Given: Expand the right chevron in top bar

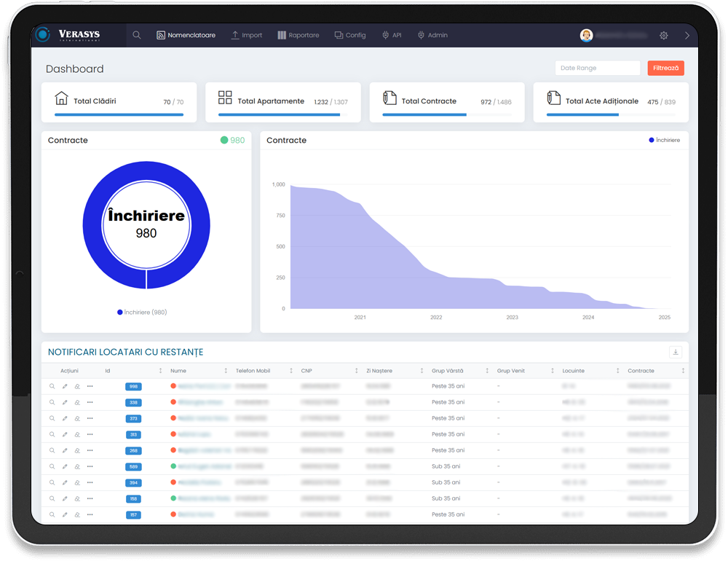Looking at the screenshot, I should click(x=687, y=35).
